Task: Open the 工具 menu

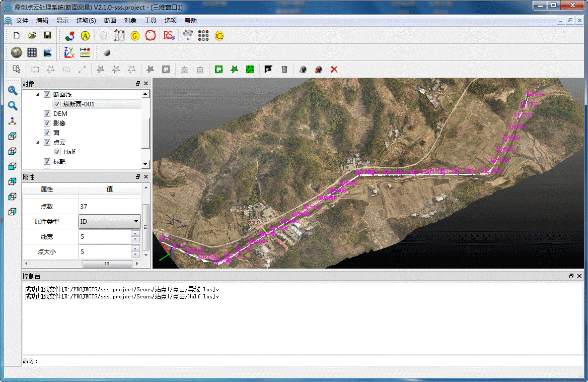Action: [151, 21]
